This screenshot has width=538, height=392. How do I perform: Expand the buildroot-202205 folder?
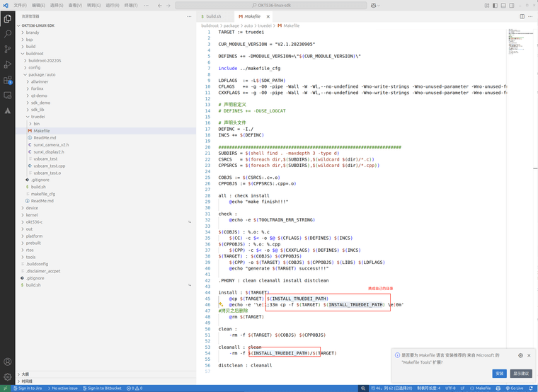click(106, 60)
